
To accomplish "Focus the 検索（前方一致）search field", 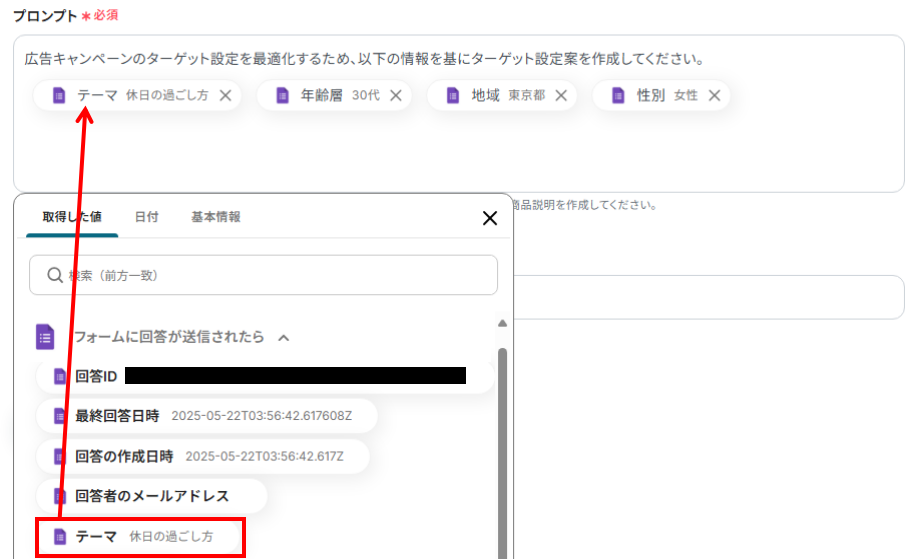I will pos(263,275).
